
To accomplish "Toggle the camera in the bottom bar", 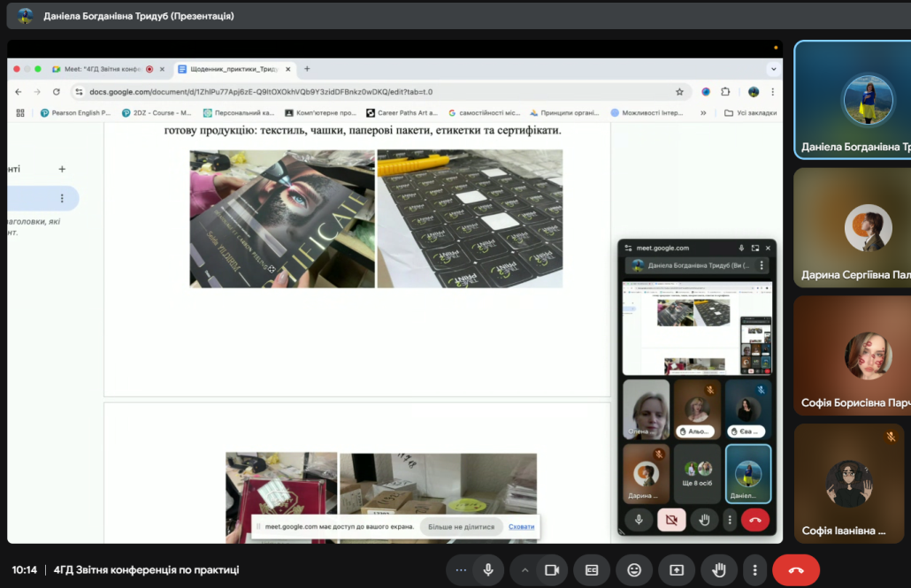I will click(x=552, y=570).
